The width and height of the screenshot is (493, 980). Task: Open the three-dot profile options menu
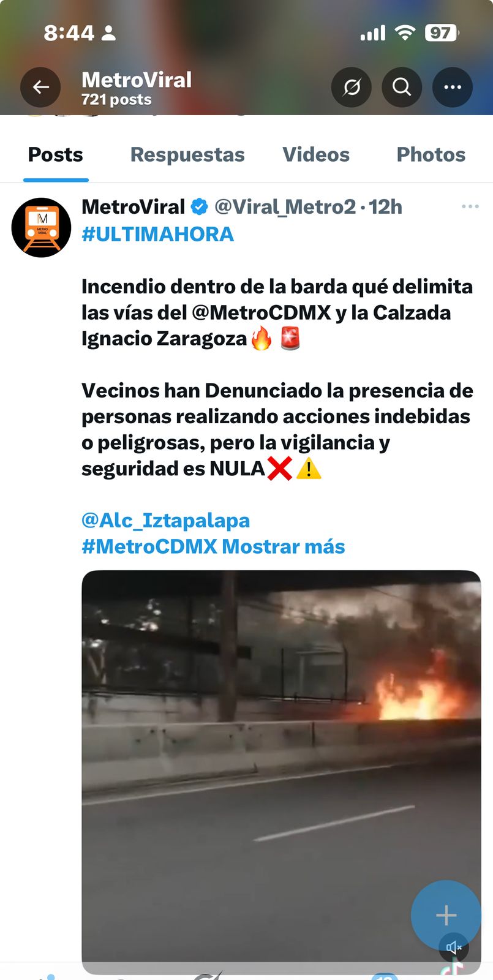(453, 87)
